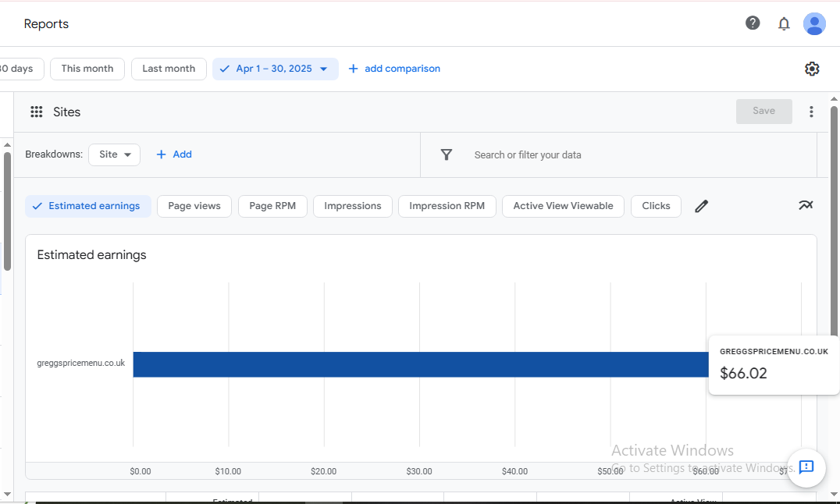
Task: Open the Help icon
Action: 753,23
